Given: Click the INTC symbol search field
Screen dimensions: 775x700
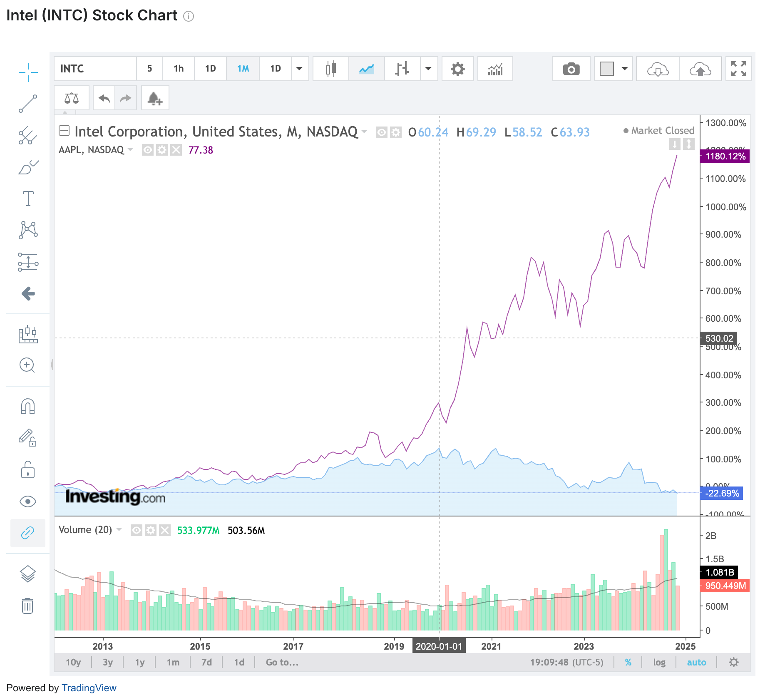Looking at the screenshot, I should pos(95,69).
